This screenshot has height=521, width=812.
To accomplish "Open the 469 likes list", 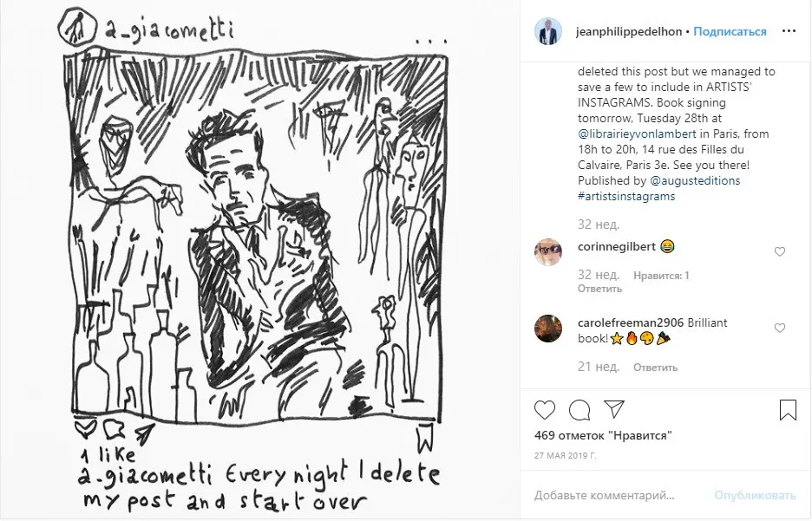I will (x=603, y=435).
